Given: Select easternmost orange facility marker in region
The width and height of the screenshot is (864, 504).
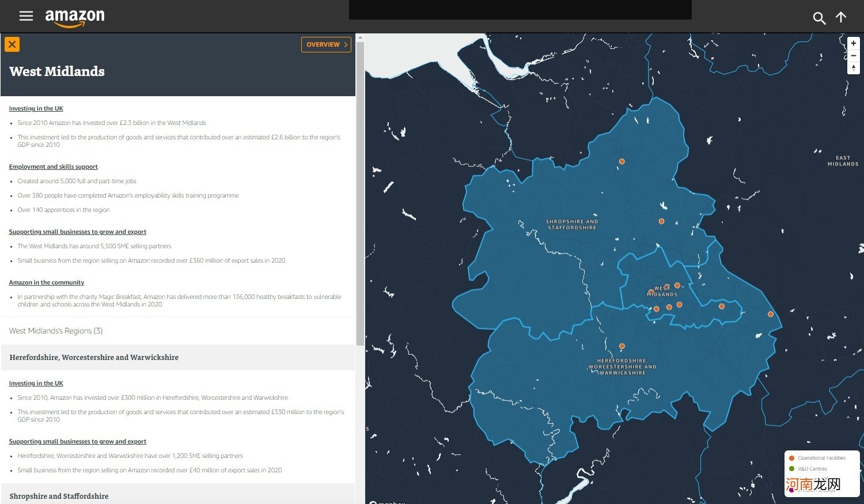Looking at the screenshot, I should [x=771, y=314].
